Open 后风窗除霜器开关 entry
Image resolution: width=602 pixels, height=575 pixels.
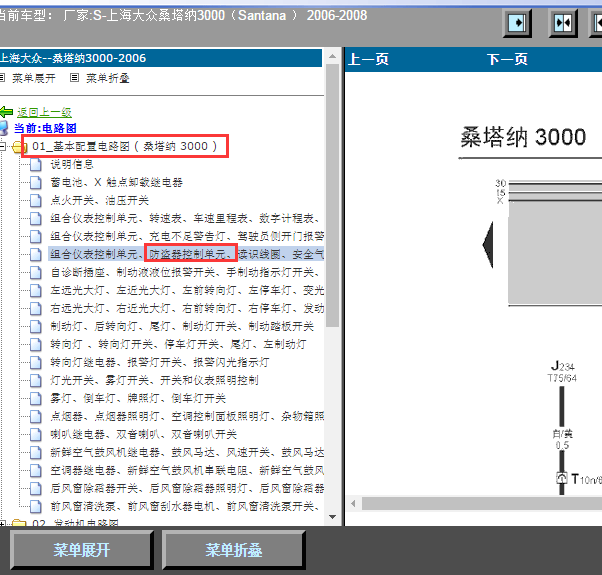click(x=187, y=488)
